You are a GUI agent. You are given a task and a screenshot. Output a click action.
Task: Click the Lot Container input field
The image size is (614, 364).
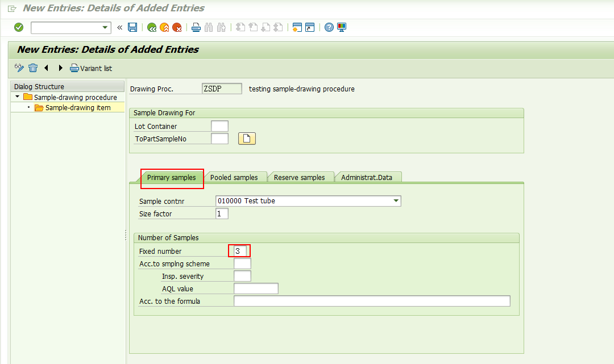[219, 126]
